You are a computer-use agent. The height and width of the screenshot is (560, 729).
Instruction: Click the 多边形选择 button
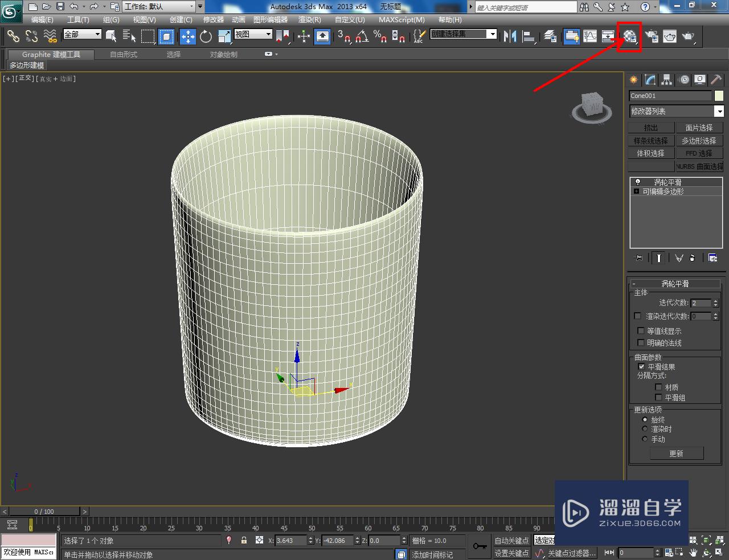pyautogui.click(x=699, y=140)
